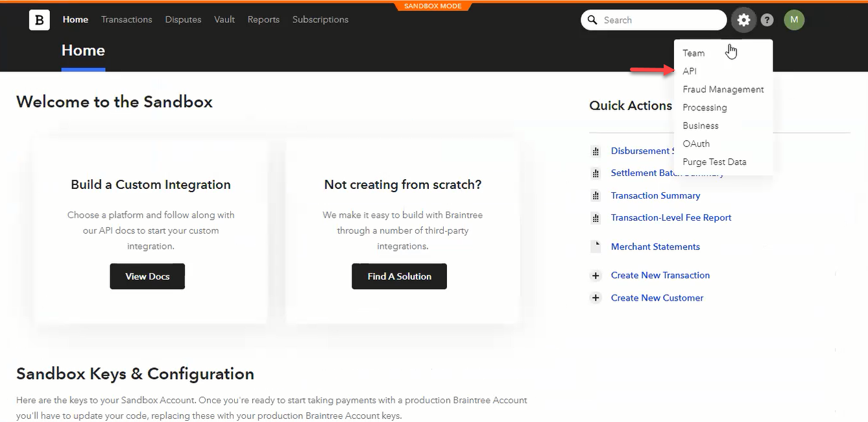Viewport: 868px width, 422px height.
Task: Click report icon beside Settlement Batch Summary
Action: click(596, 173)
